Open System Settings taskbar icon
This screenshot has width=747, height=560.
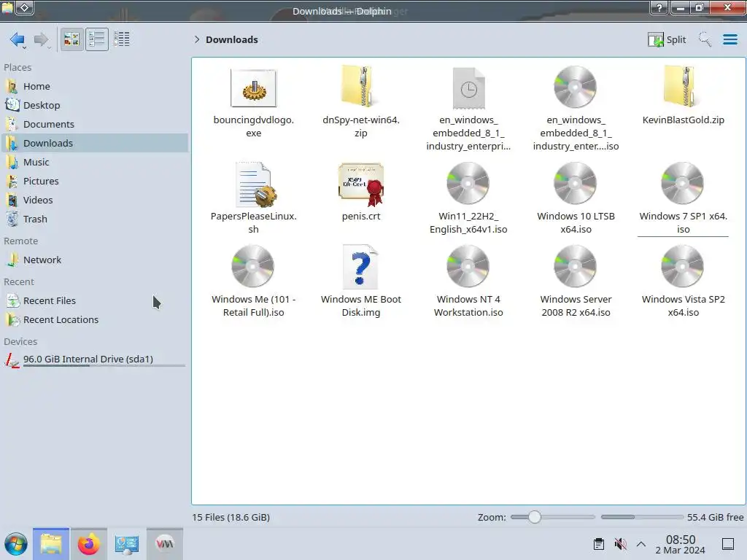(127, 544)
